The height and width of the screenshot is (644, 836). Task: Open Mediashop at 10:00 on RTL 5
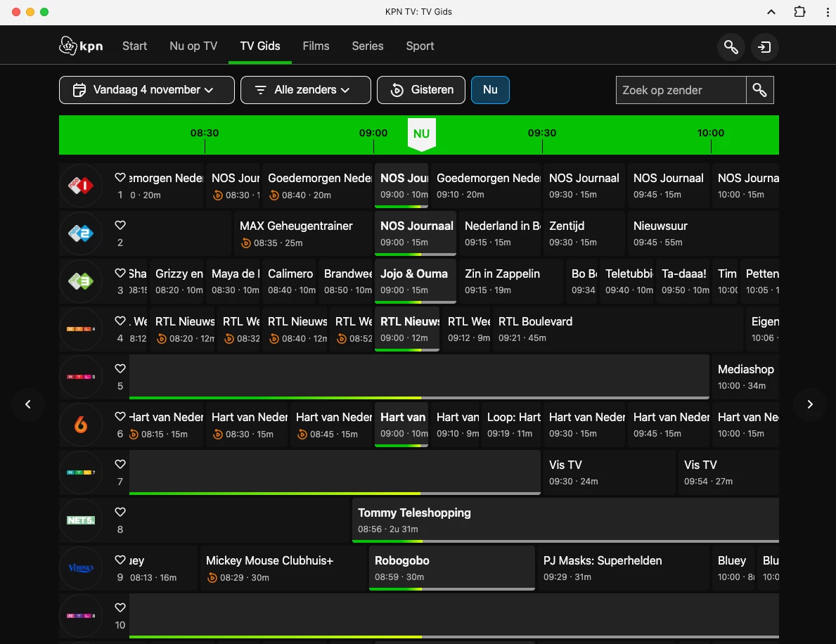[745, 377]
